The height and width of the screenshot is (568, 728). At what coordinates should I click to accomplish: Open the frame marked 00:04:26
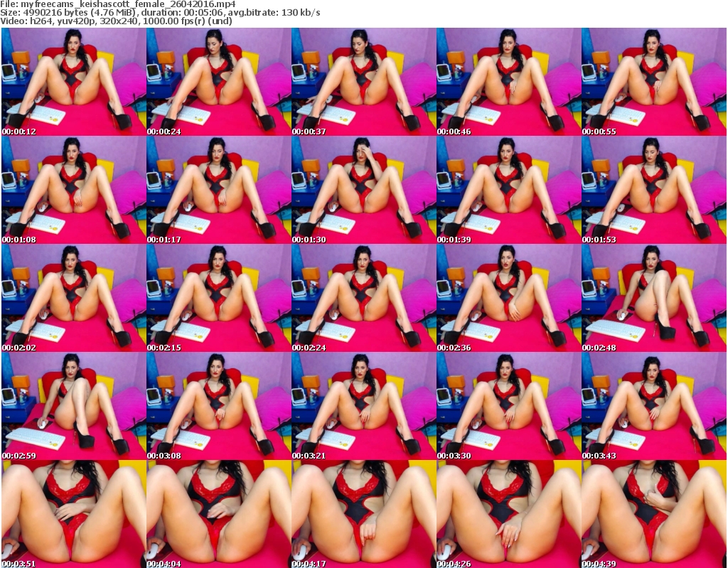click(508, 514)
